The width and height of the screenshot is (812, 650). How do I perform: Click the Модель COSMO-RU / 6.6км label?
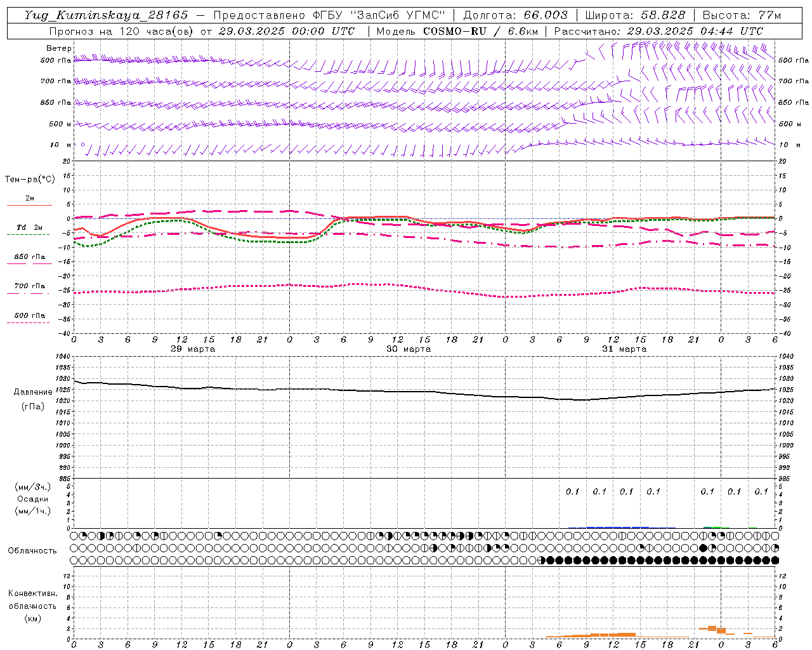(x=457, y=31)
